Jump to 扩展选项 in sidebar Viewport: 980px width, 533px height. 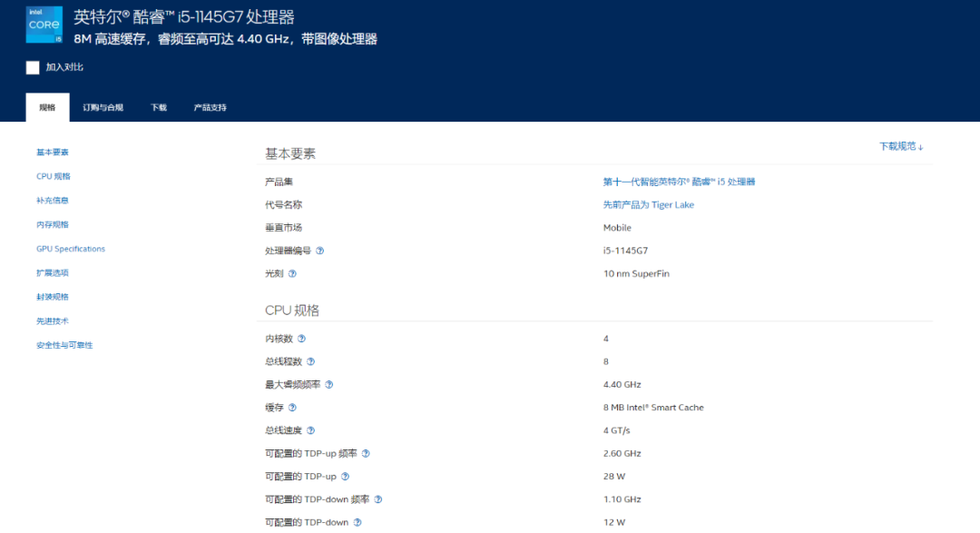click(x=53, y=272)
